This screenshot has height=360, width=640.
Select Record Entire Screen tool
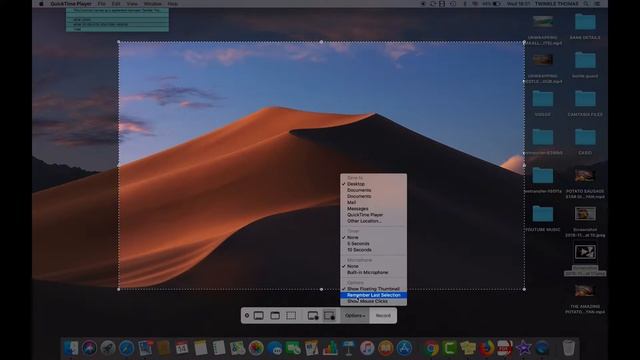point(313,316)
